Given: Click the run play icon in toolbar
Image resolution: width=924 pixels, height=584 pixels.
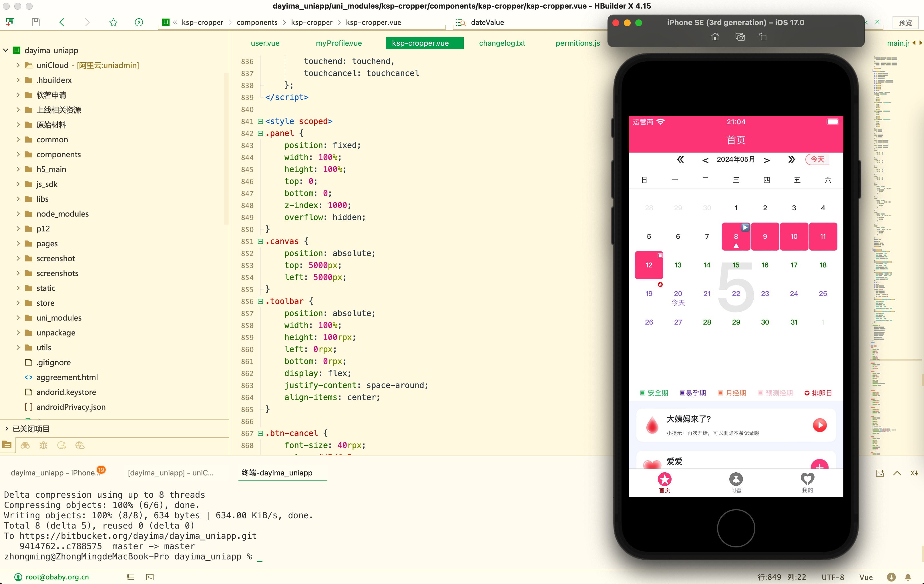Looking at the screenshot, I should click(139, 22).
